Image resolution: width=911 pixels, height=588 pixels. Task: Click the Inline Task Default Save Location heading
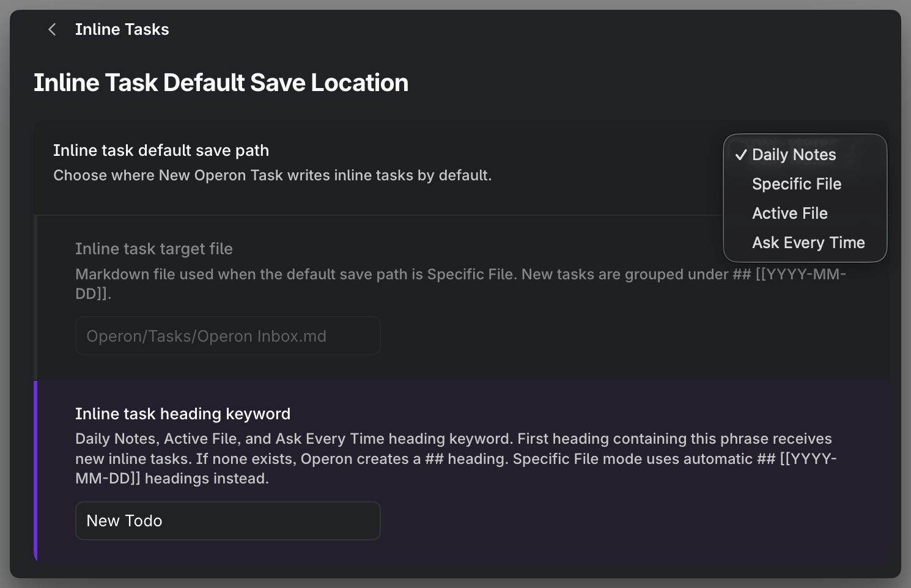(x=221, y=83)
